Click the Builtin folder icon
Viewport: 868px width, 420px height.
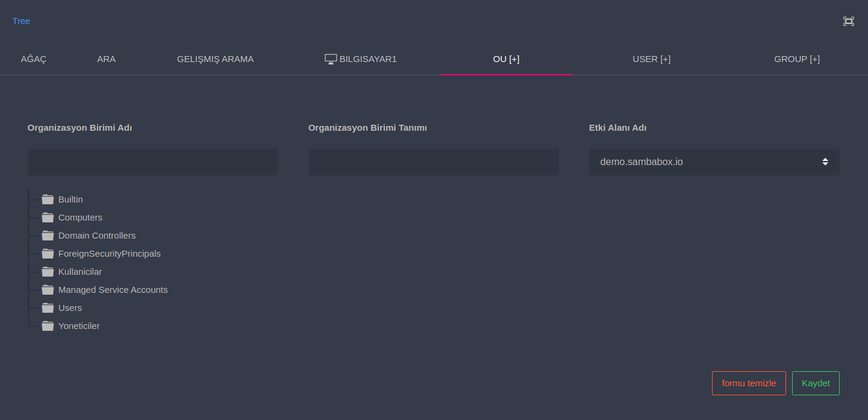48,199
